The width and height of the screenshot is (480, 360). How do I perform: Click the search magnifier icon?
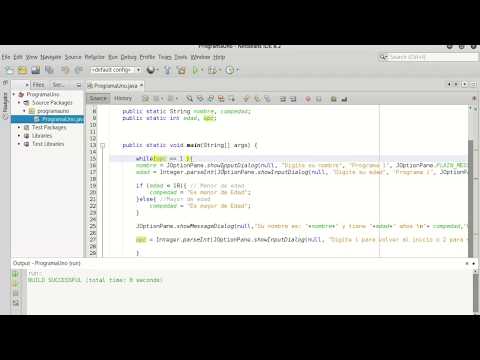384,57
